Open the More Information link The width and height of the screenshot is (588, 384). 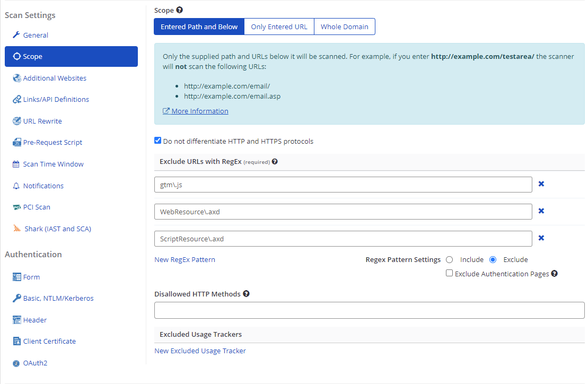[x=199, y=111]
